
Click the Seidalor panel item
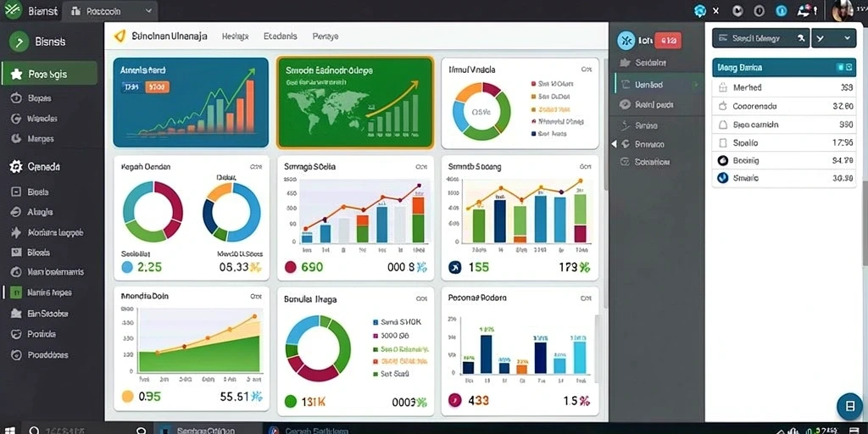click(650, 63)
